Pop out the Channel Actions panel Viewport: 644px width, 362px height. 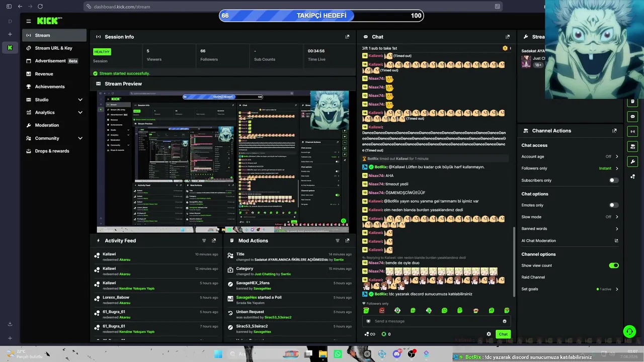click(x=614, y=131)
